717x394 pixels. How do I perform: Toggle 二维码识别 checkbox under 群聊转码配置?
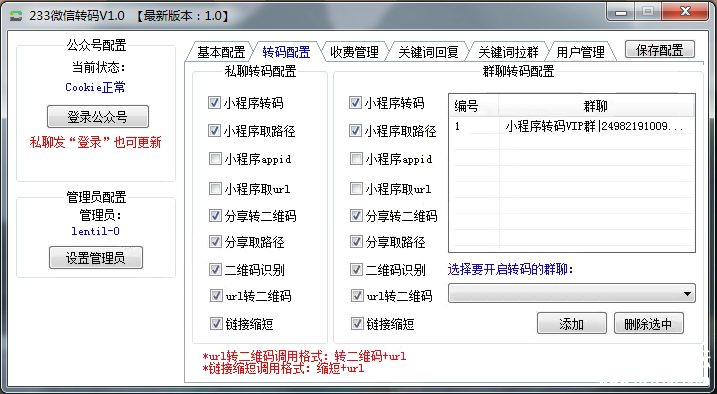click(x=355, y=270)
